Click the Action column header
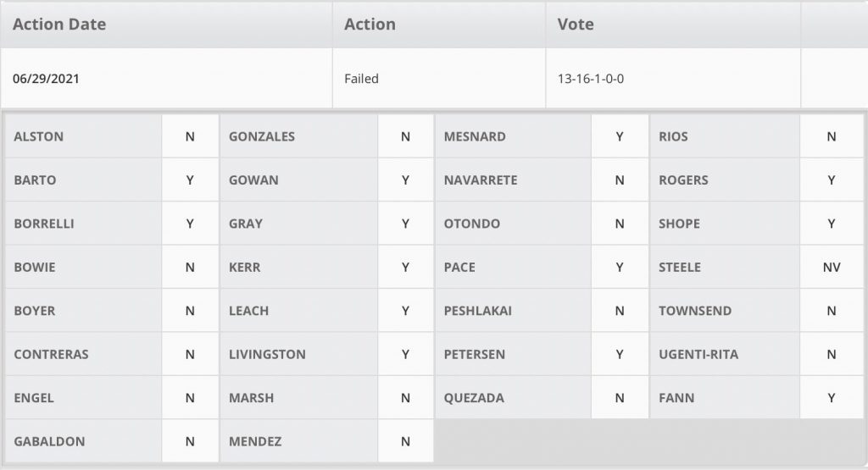This screenshot has width=868, height=470. click(370, 25)
